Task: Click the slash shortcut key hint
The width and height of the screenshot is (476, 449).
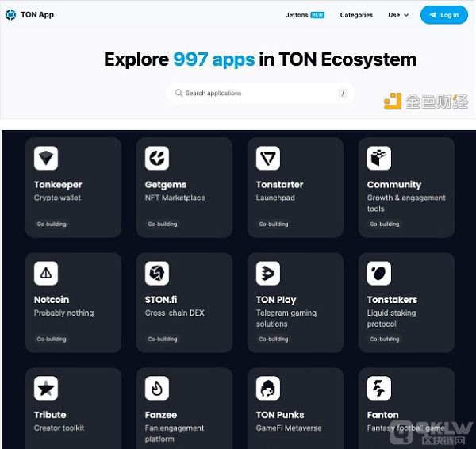Action: pyautogui.click(x=343, y=93)
